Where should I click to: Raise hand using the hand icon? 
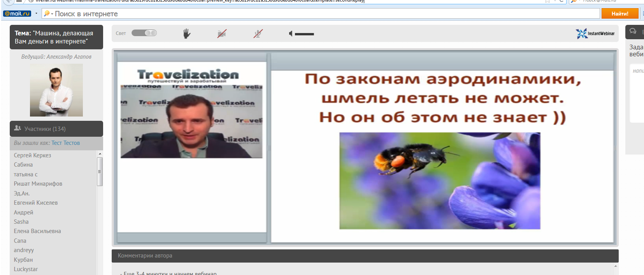[x=187, y=34]
